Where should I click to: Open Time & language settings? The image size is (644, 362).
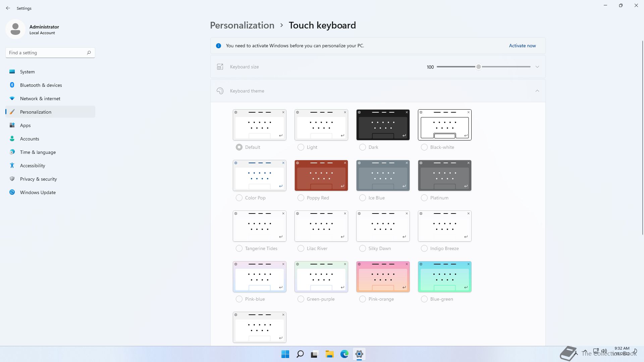50,152
